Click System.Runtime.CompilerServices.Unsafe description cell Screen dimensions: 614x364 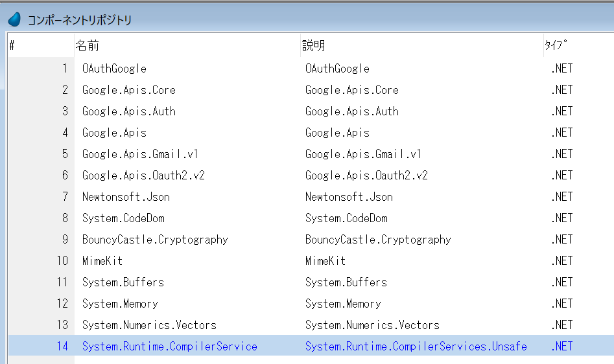click(x=416, y=347)
